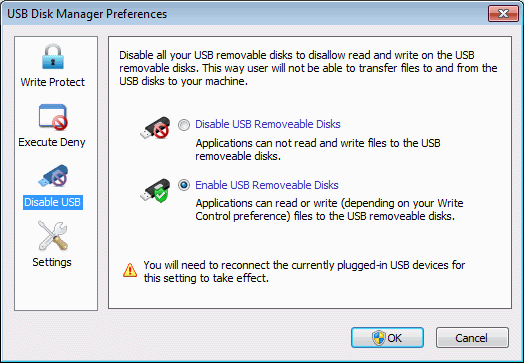Image resolution: width=524 pixels, height=363 pixels.
Task: Click the USB Disk Manager Preferences title bar
Action: [x=246, y=14]
